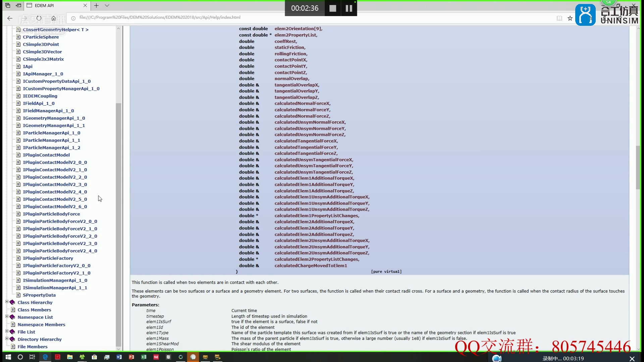Expand the Namespace List node

pyautogui.click(x=7, y=317)
